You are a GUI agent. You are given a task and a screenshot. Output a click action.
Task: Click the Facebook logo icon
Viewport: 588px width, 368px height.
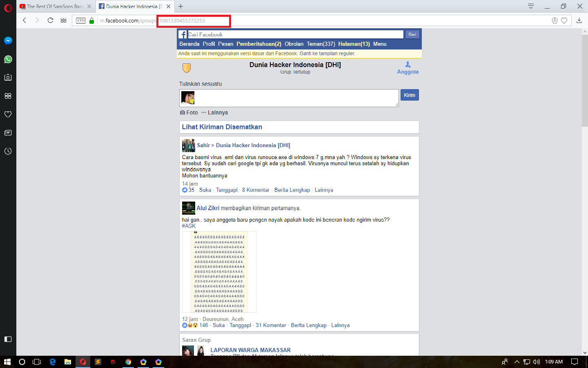(x=183, y=35)
